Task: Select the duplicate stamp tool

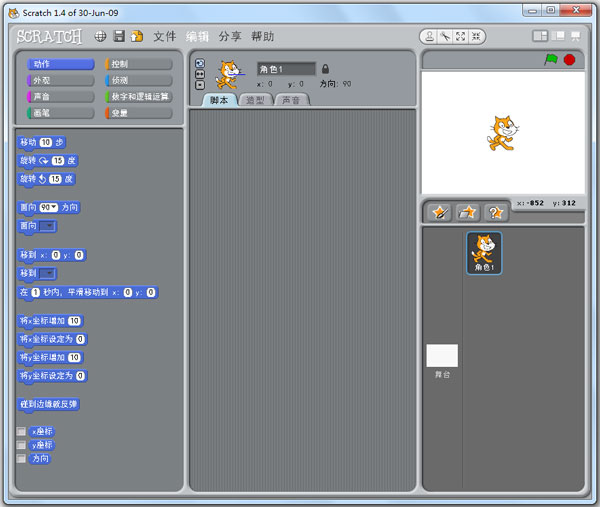Action: coord(430,36)
